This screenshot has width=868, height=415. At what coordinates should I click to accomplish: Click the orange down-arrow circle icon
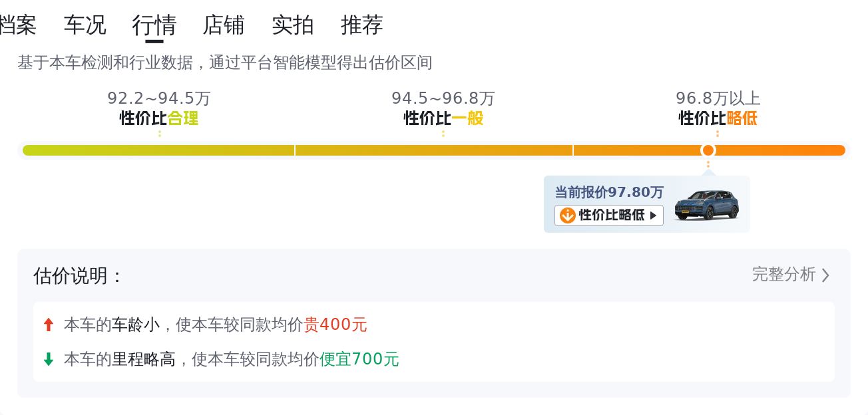coord(567,215)
